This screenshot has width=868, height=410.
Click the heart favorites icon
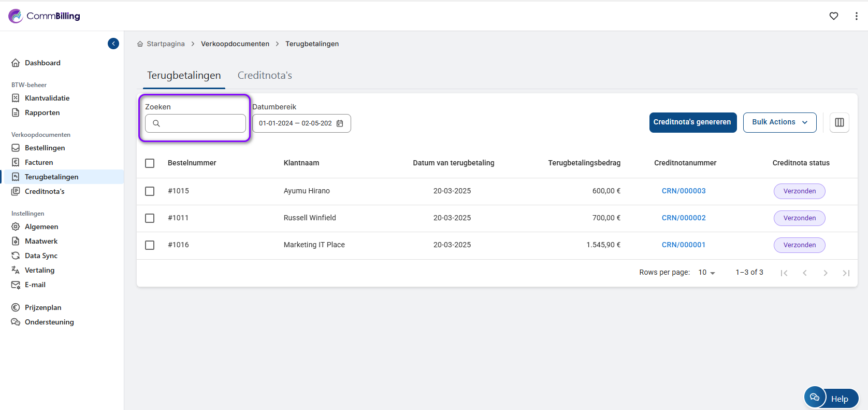(834, 16)
